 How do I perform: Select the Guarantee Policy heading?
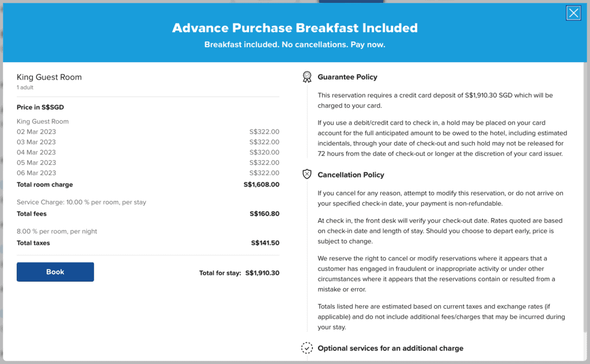(347, 77)
